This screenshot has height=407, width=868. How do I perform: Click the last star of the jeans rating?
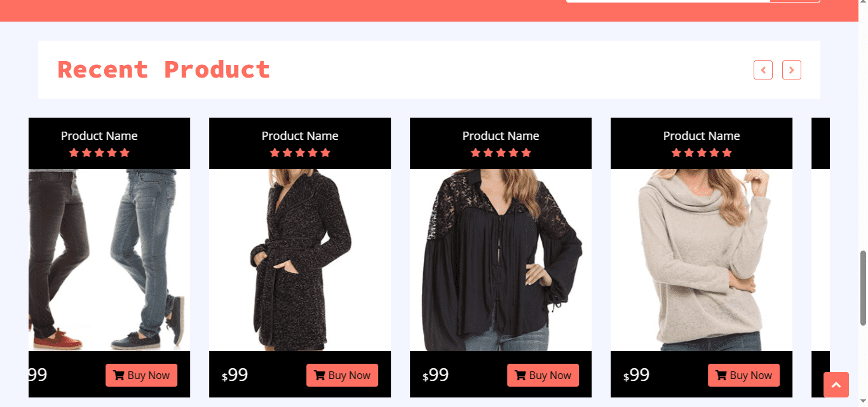point(125,153)
